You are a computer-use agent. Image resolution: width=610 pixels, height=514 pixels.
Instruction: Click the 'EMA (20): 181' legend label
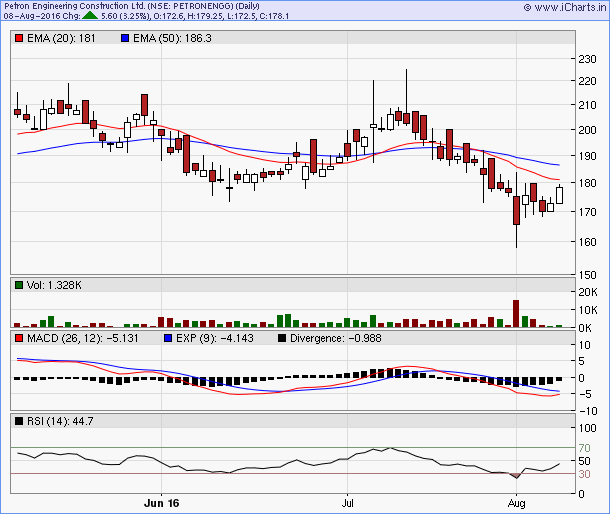[61, 38]
